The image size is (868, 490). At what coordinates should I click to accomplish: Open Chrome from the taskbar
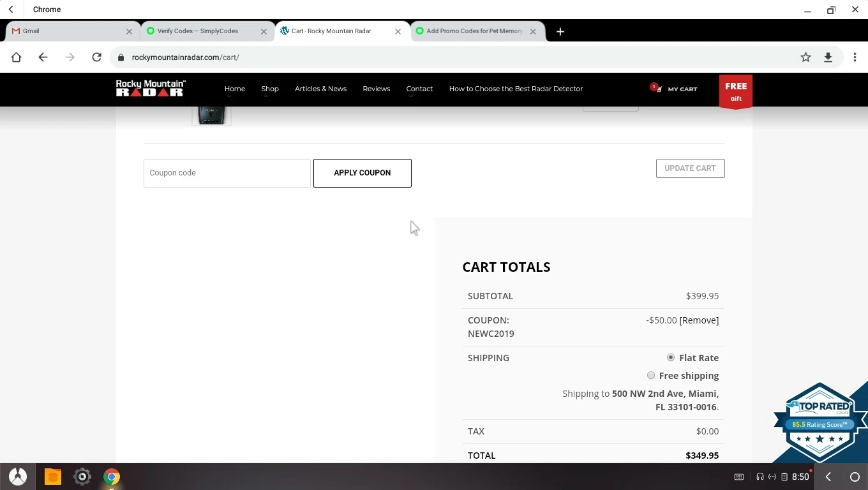(x=112, y=477)
